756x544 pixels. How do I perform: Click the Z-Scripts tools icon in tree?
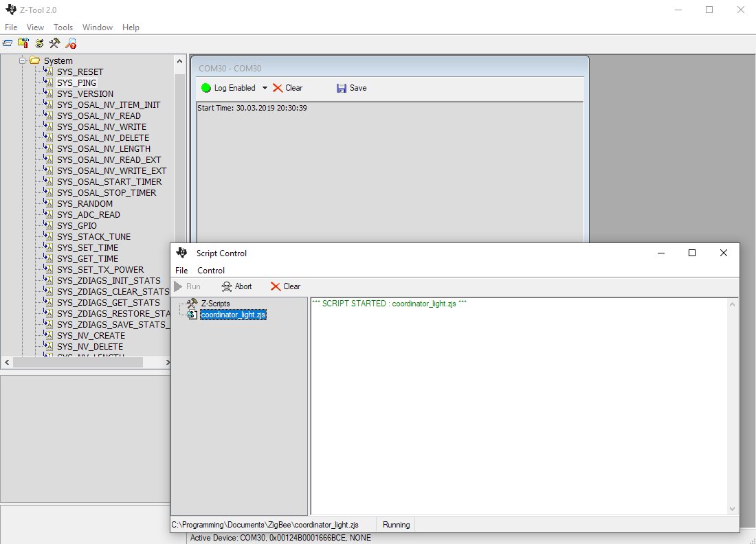[x=192, y=303]
